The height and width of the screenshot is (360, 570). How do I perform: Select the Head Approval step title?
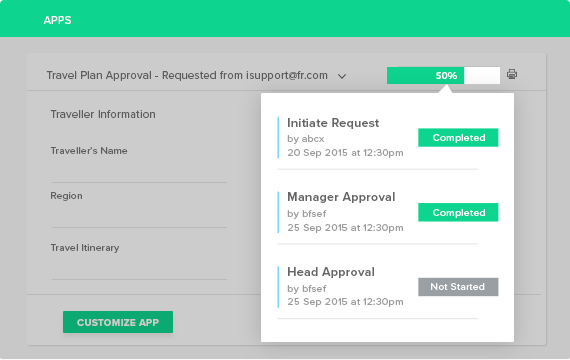point(331,272)
